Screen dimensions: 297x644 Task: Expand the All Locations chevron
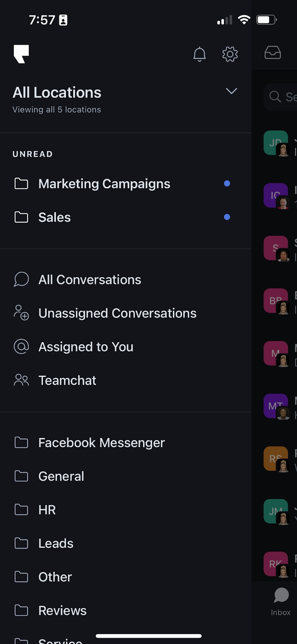[x=231, y=91]
